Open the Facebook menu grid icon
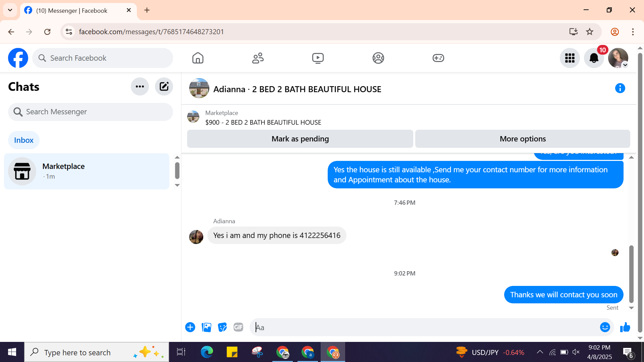Viewport: 644px width, 362px height. [570, 58]
